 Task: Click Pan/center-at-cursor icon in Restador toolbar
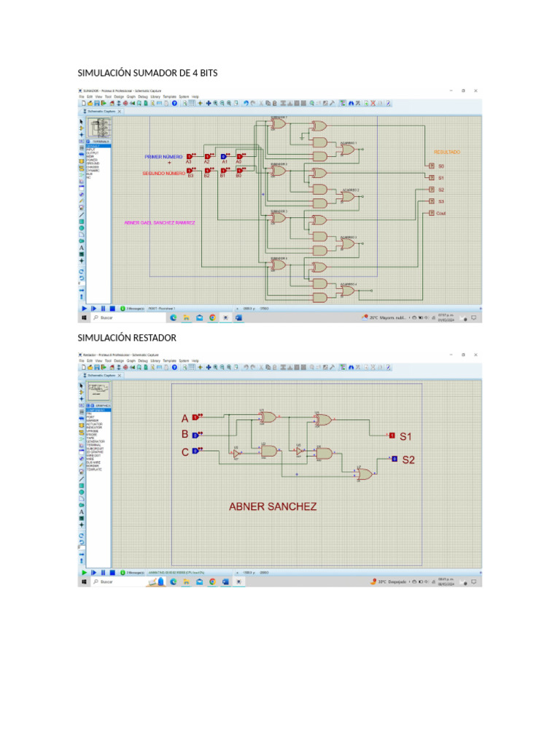coord(208,368)
